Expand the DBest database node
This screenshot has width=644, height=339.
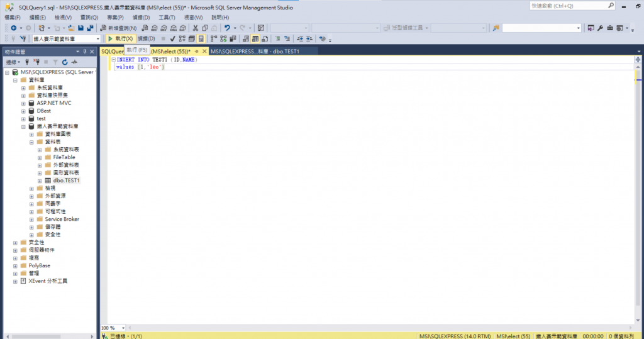(x=23, y=111)
